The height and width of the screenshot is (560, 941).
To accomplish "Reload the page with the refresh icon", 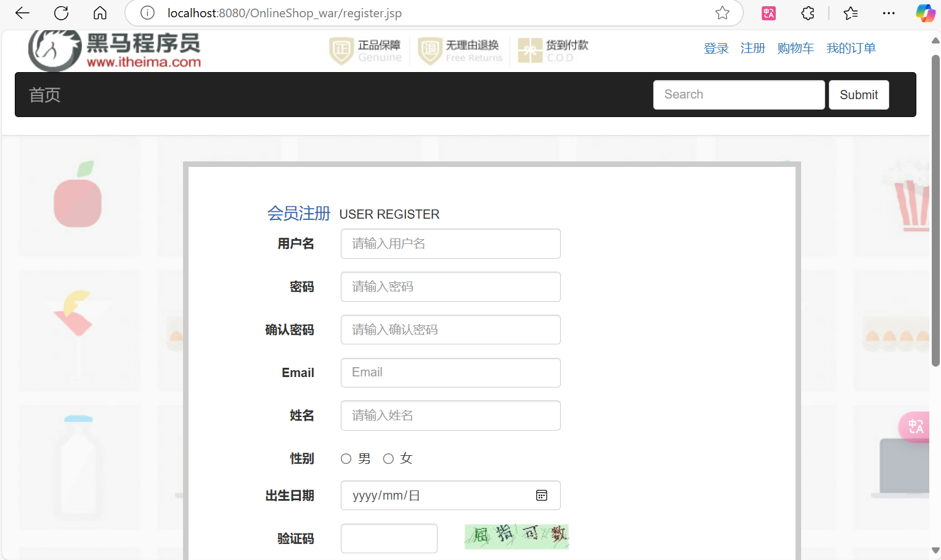I will pyautogui.click(x=61, y=13).
